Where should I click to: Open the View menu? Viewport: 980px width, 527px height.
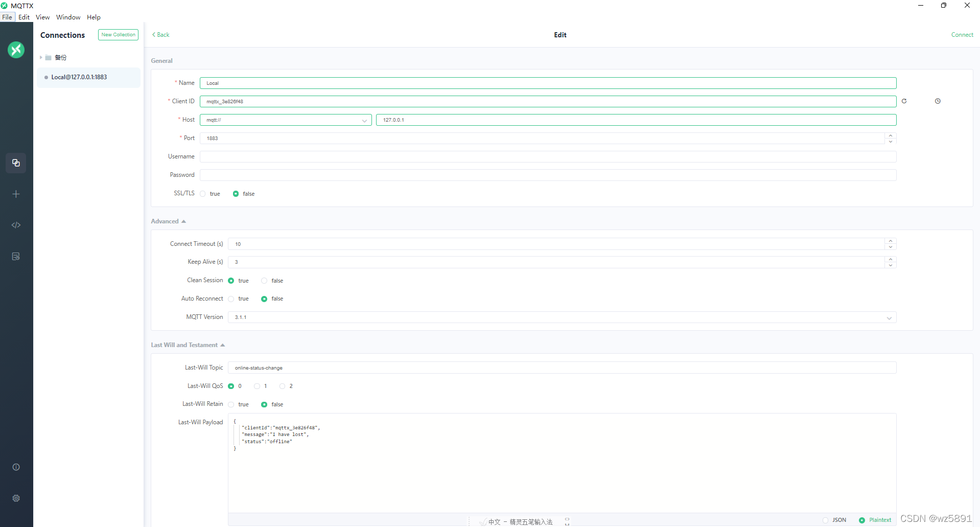[x=43, y=17]
